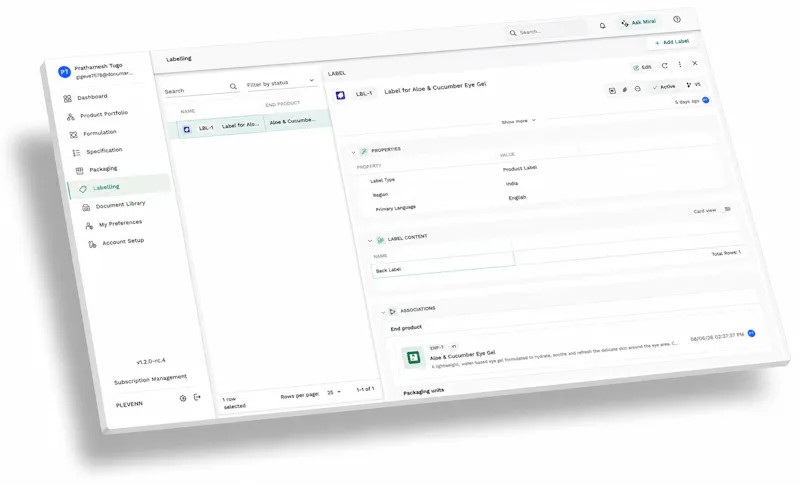This screenshot has height=485, width=800.
Task: Open settings via the bottom gear icon
Action: tap(183, 398)
